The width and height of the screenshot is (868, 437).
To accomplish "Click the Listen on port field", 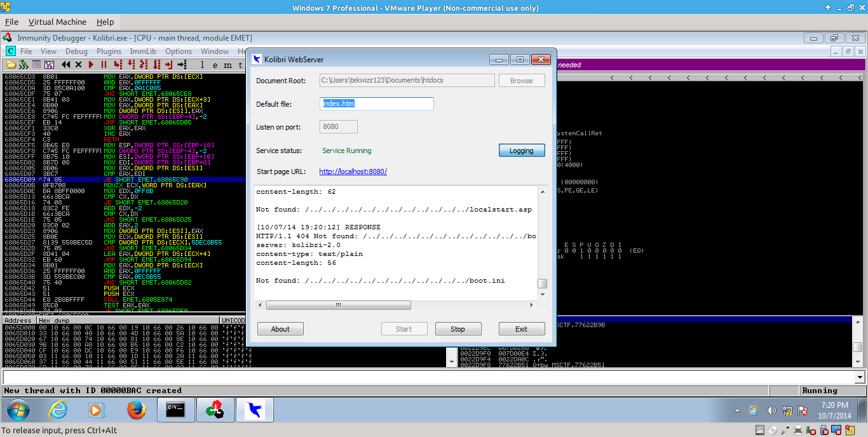I will click(x=339, y=127).
